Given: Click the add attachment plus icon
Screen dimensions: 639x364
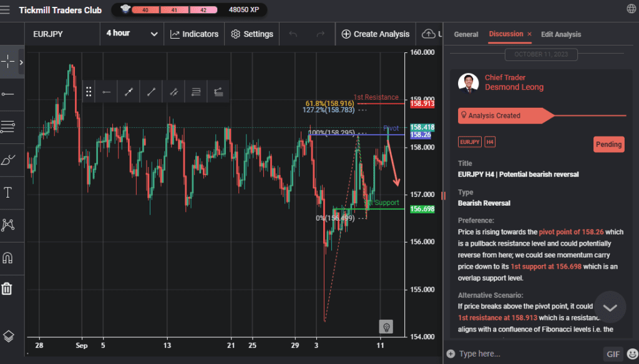Looking at the screenshot, I should [x=451, y=354].
